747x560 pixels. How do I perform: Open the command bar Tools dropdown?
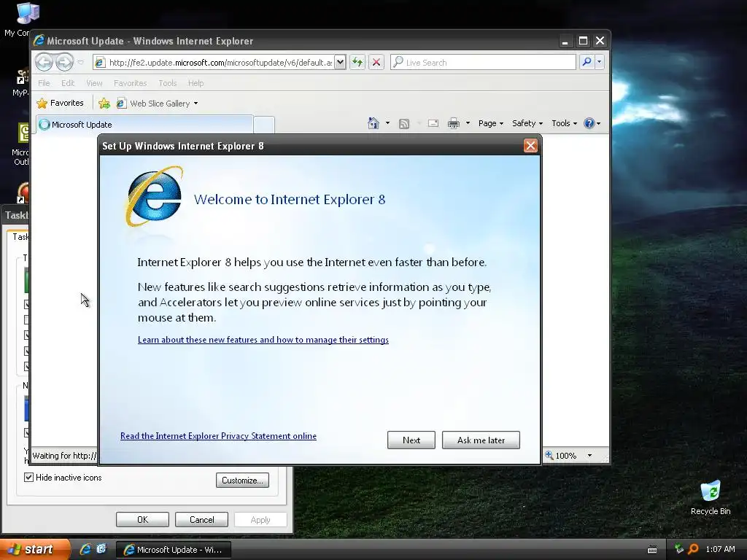click(564, 123)
